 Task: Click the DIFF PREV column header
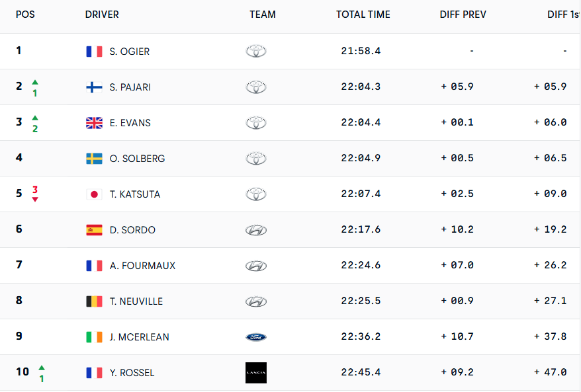coord(463,15)
